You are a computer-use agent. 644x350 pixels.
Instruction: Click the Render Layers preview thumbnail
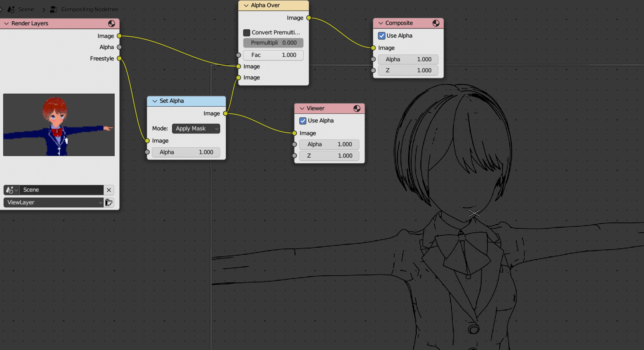pyautogui.click(x=59, y=125)
